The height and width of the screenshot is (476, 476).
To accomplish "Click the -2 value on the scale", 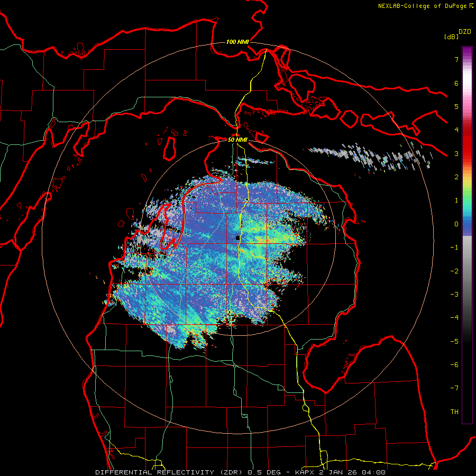I will tap(454, 271).
